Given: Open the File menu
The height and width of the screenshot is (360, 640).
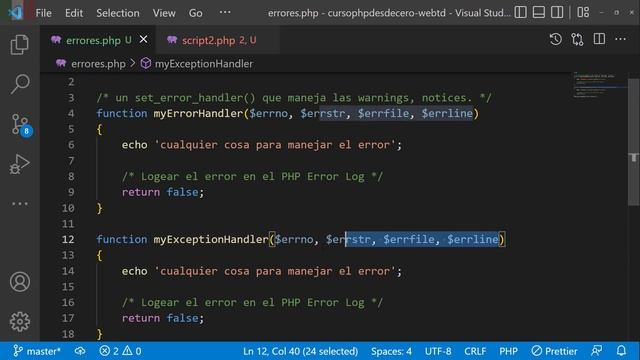Looking at the screenshot, I should [x=43, y=13].
